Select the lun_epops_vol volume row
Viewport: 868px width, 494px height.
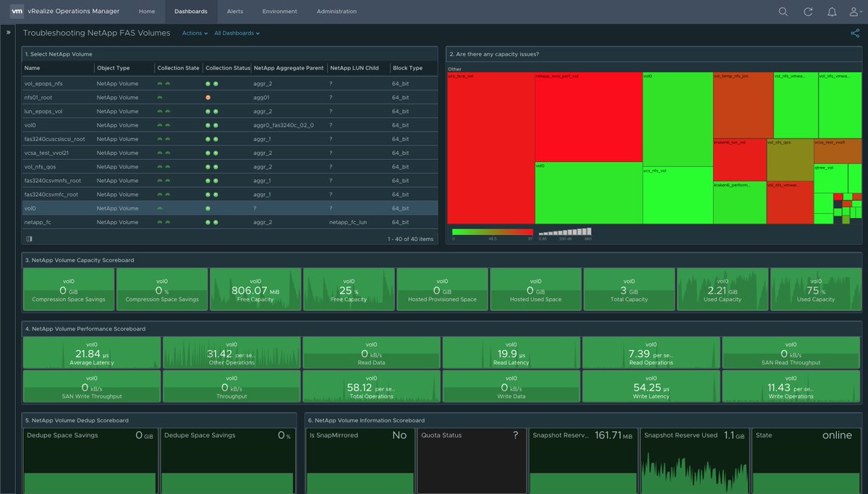229,111
